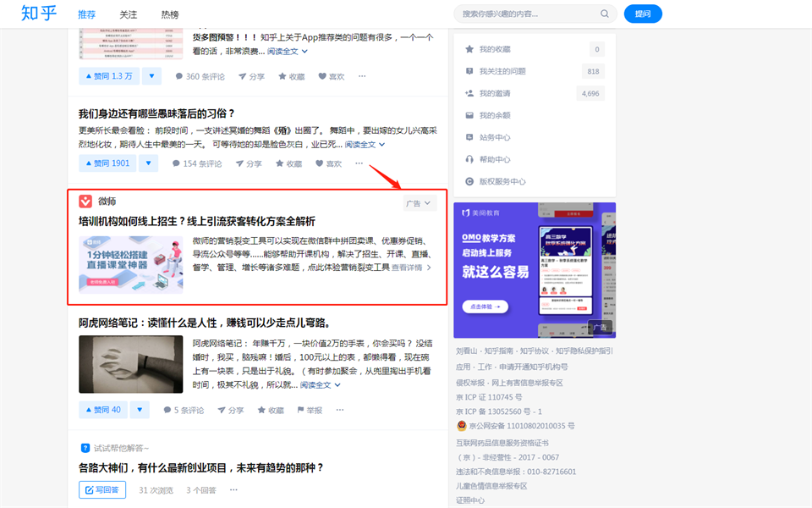Viewport: 812px width, 508px height.
Task: Open more options ellipsis on 360-comment post
Action: pos(362,76)
